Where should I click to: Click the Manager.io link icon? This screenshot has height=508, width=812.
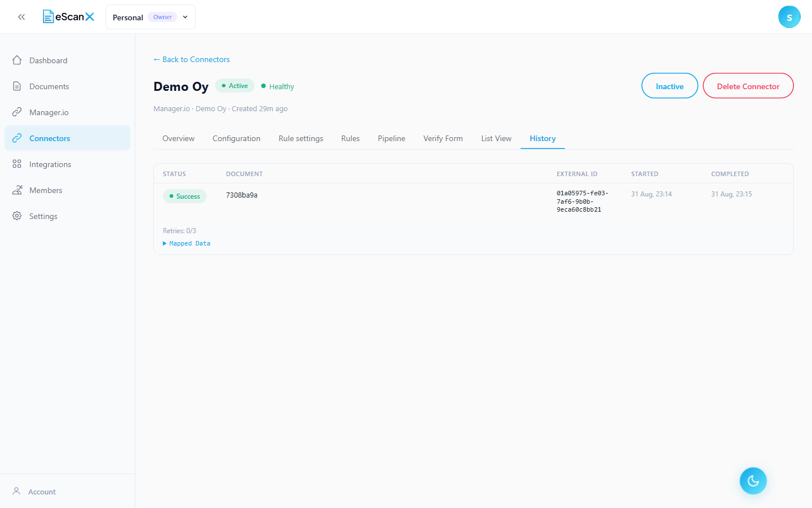(x=17, y=112)
